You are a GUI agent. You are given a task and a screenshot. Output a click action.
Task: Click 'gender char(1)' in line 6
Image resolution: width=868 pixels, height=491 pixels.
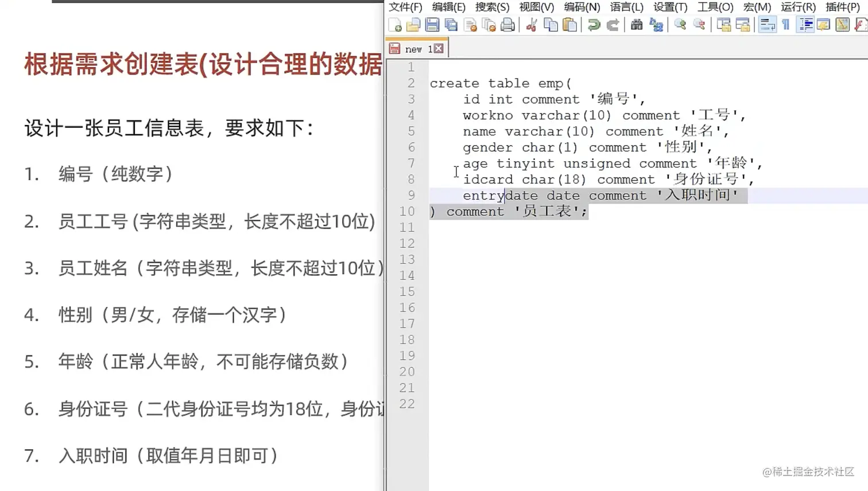coord(521,147)
